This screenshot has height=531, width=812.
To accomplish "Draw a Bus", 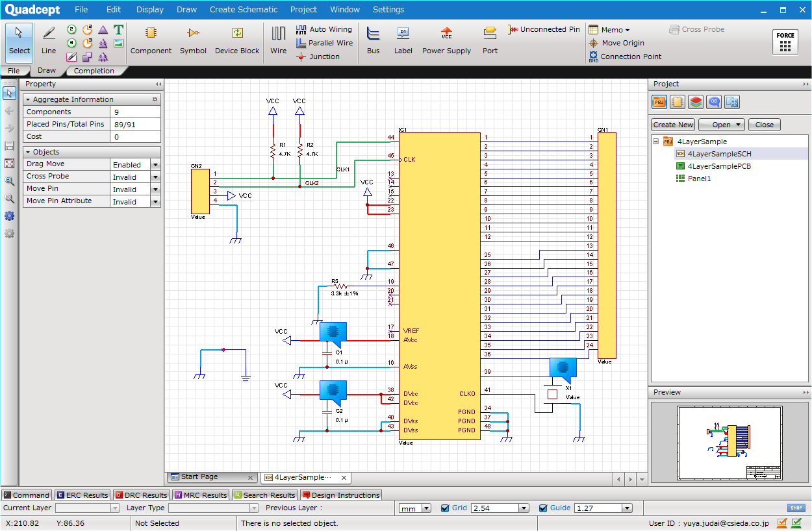I will [x=373, y=40].
